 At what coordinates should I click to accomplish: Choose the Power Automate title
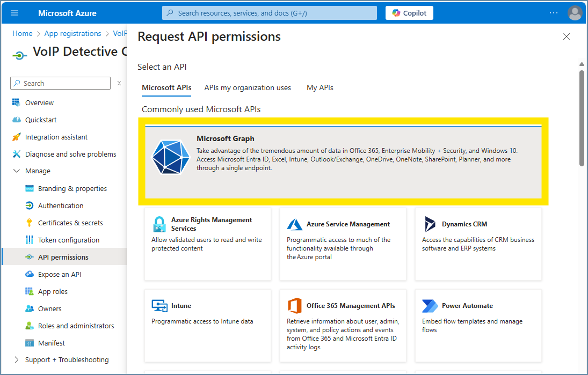click(467, 306)
